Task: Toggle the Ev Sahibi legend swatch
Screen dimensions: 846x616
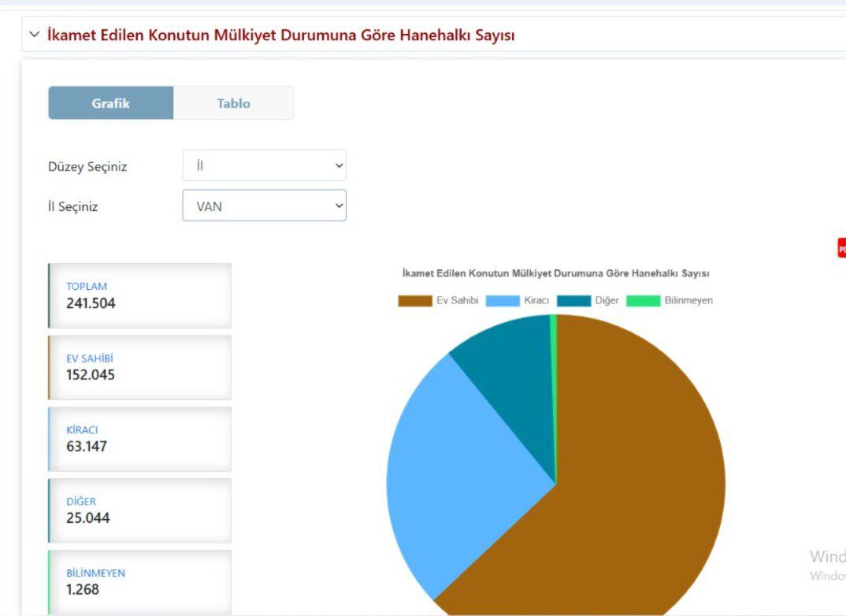Action: pos(415,301)
